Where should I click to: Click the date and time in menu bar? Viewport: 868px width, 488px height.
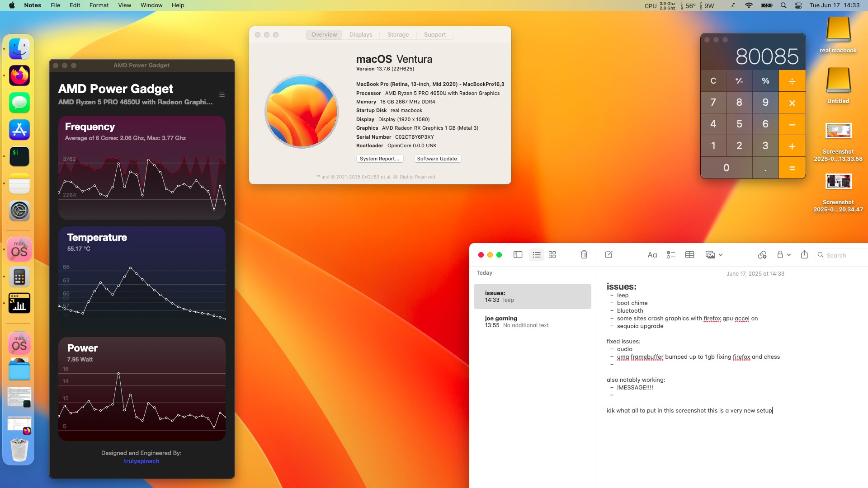(x=835, y=5)
